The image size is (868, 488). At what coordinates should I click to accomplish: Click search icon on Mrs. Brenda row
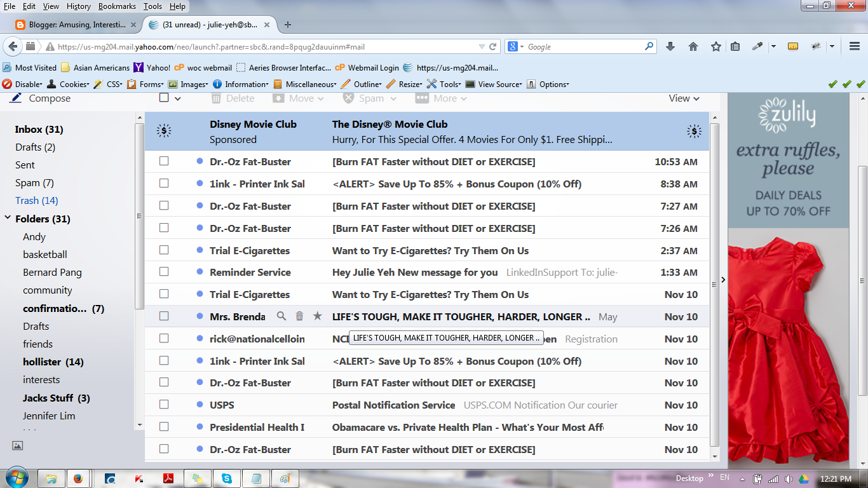281,316
